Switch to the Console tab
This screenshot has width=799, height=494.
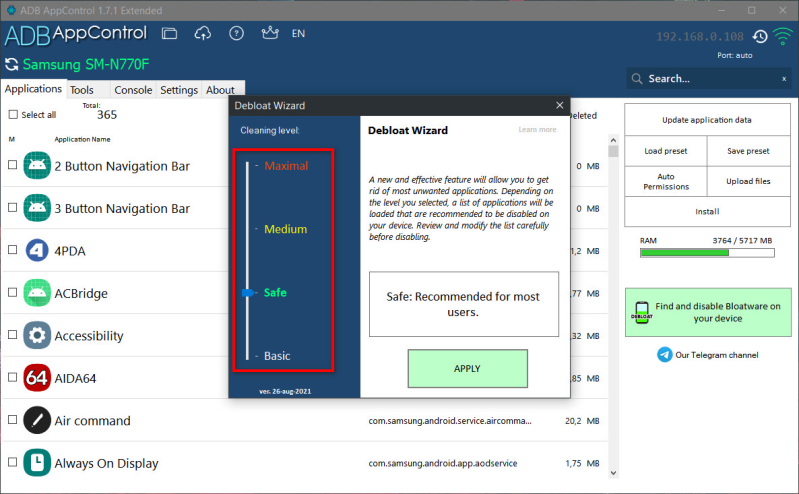tap(133, 90)
